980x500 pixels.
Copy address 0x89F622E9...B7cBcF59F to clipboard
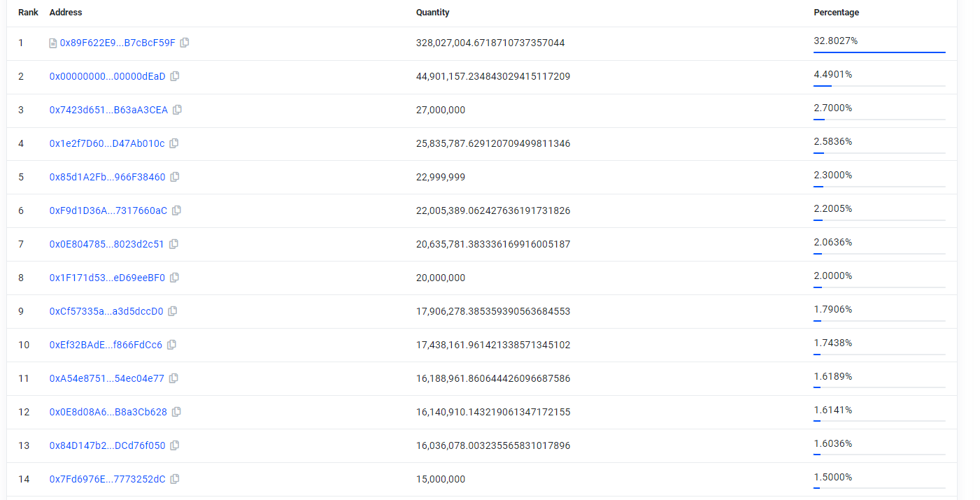click(x=185, y=43)
